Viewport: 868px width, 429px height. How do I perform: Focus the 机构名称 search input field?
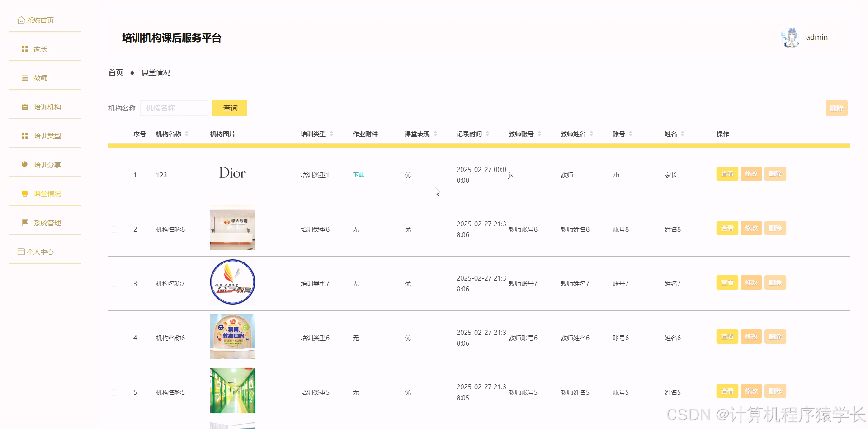(174, 108)
